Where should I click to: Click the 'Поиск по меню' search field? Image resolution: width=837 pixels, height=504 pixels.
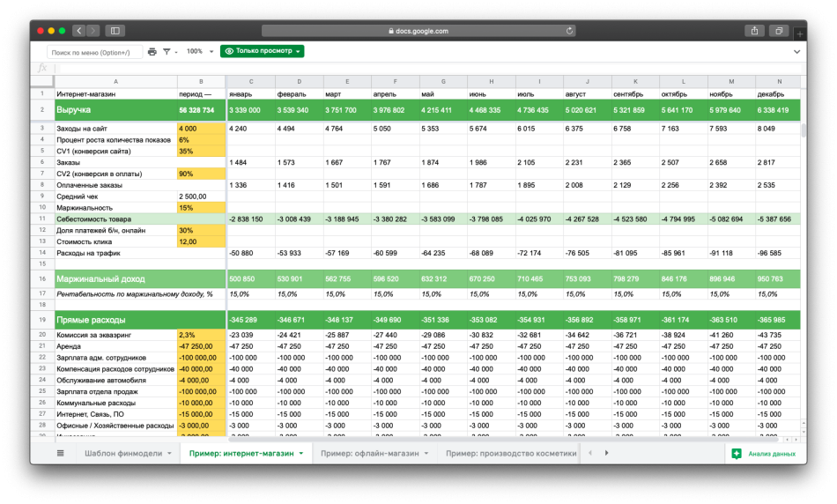(x=94, y=52)
